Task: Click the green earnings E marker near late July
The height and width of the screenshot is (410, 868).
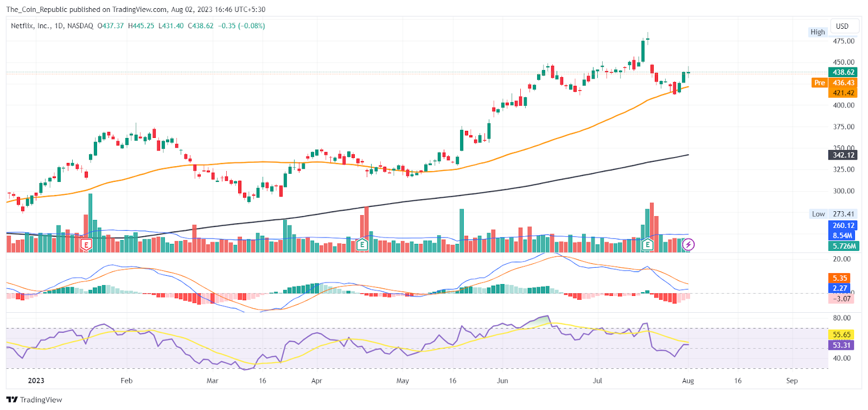Action: pyautogui.click(x=647, y=245)
